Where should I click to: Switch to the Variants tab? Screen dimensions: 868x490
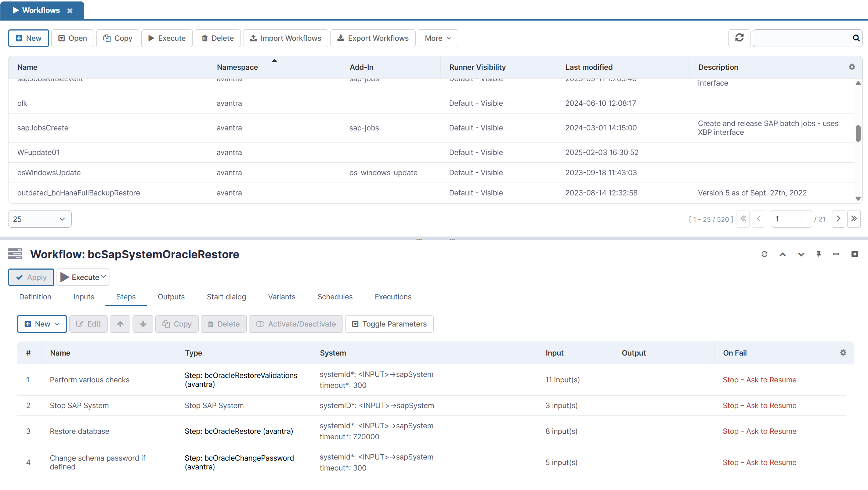point(282,296)
